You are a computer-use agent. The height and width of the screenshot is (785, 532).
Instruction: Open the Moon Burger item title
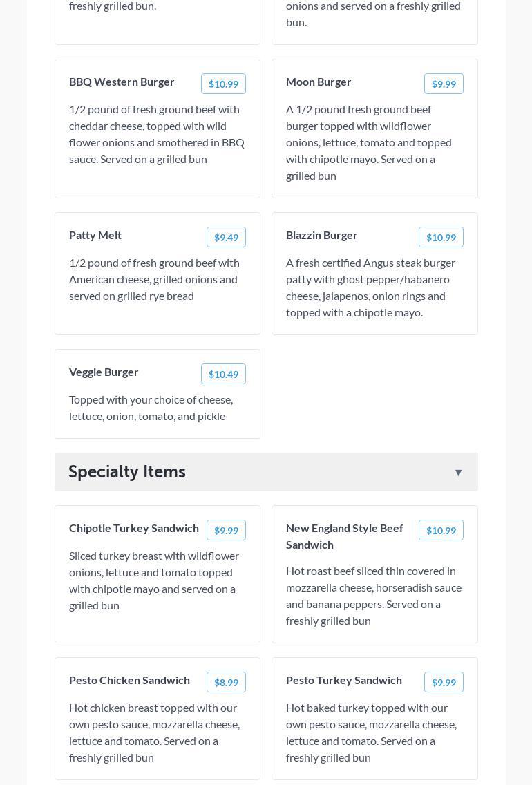[x=319, y=82]
